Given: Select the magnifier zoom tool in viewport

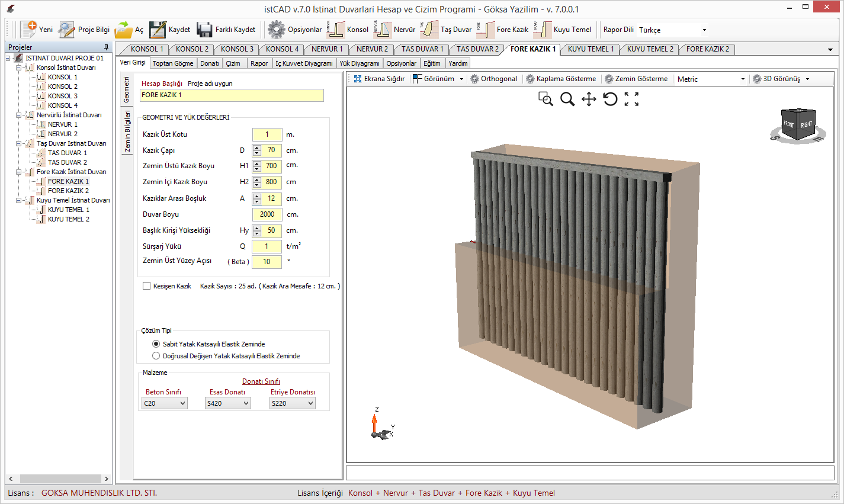Looking at the screenshot, I should click(567, 99).
